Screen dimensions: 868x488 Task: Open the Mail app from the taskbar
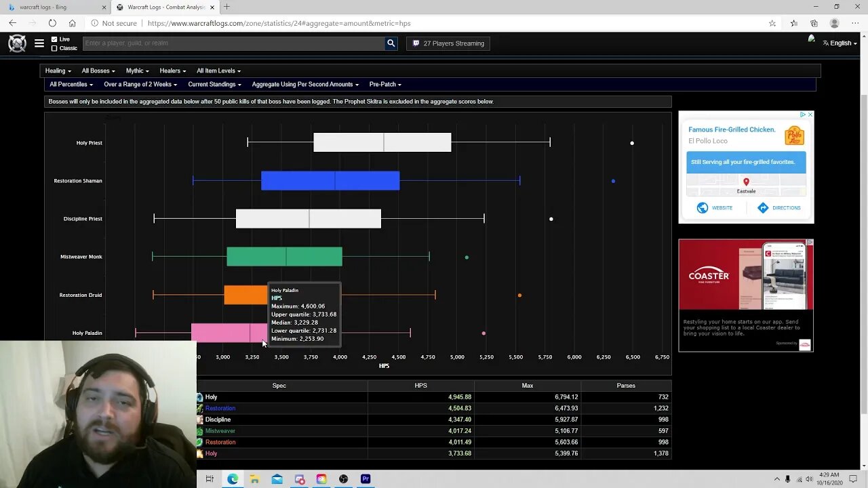point(277,479)
